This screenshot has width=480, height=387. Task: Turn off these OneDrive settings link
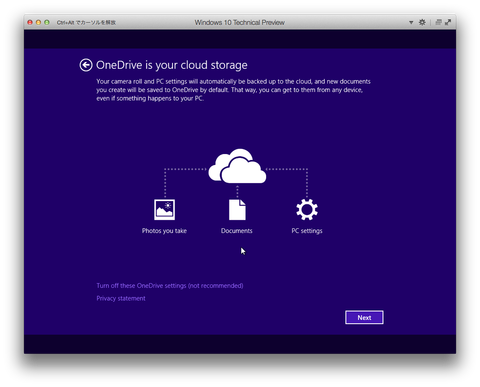click(x=170, y=286)
